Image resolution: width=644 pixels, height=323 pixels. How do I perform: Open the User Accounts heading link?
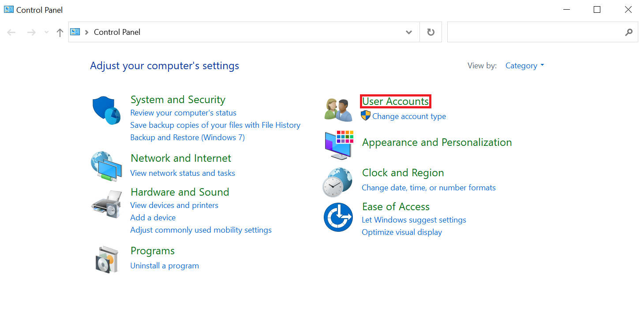coord(395,101)
